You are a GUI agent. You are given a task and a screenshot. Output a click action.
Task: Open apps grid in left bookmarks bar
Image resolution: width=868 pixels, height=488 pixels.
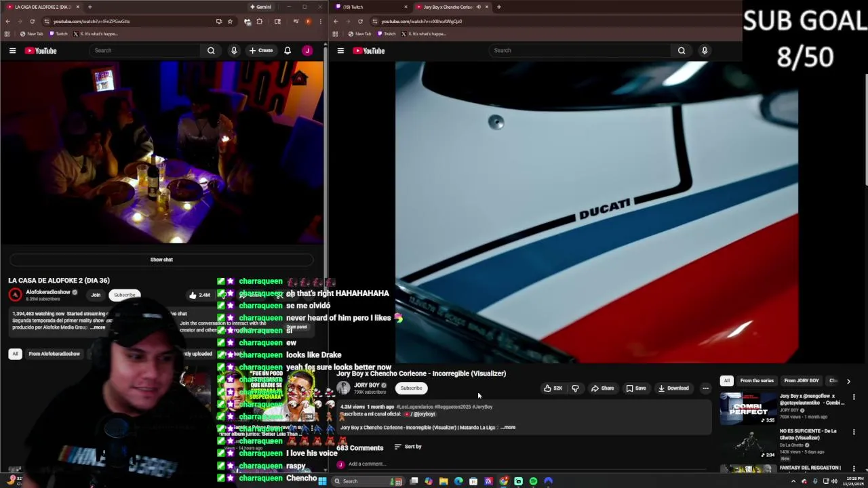click(7, 34)
